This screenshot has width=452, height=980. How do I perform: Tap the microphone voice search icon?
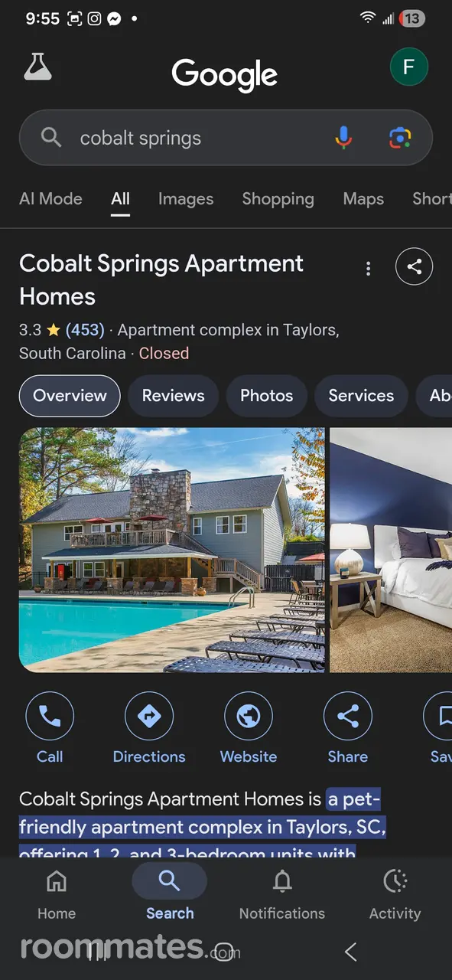click(x=343, y=138)
